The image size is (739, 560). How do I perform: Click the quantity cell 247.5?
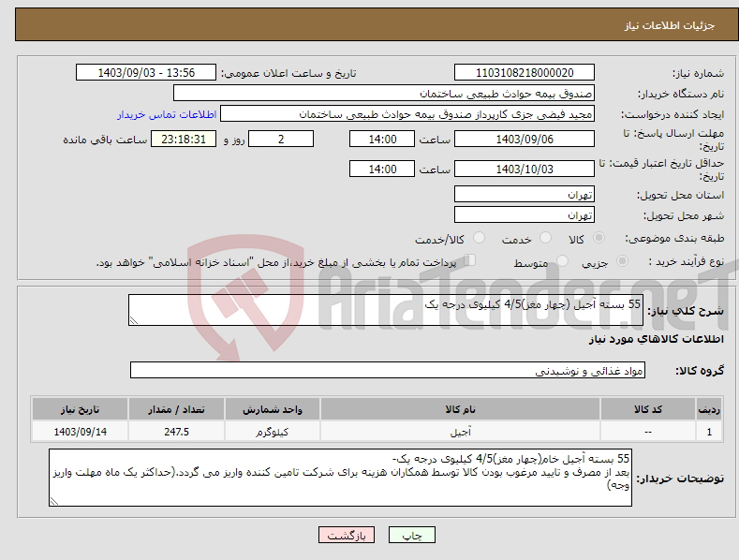pos(176,432)
